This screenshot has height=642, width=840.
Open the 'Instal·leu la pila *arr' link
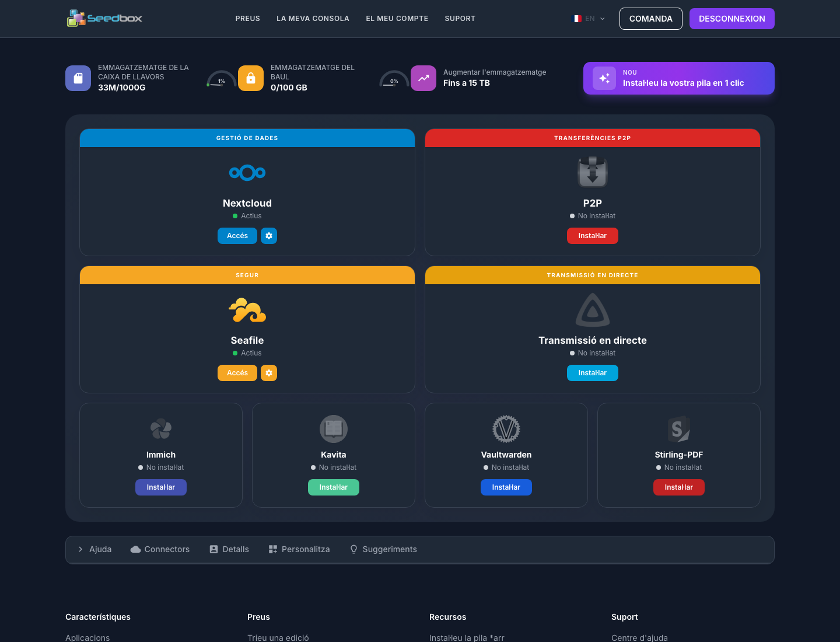click(x=467, y=638)
